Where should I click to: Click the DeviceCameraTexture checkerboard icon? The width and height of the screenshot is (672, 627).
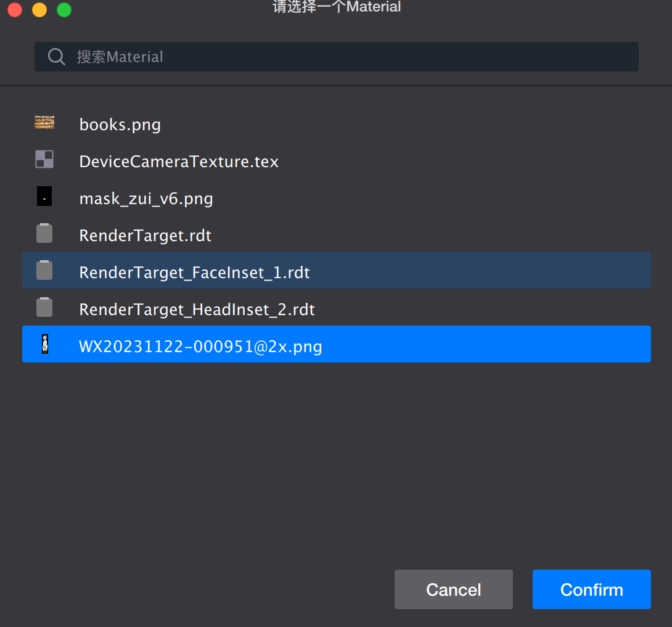pyautogui.click(x=44, y=160)
